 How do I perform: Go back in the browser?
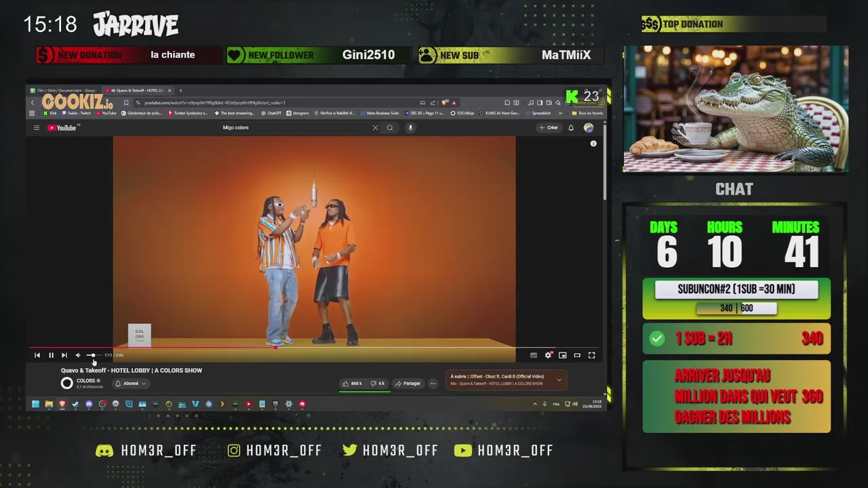click(x=33, y=102)
